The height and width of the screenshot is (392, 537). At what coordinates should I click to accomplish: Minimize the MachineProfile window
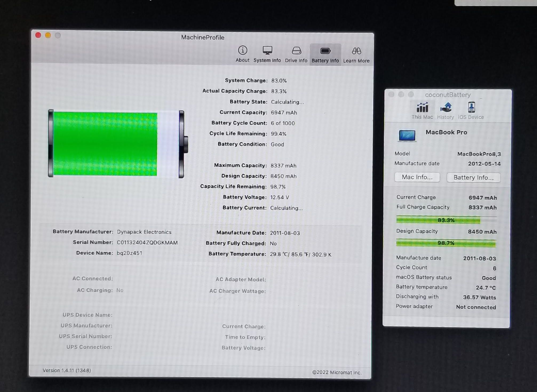point(48,35)
